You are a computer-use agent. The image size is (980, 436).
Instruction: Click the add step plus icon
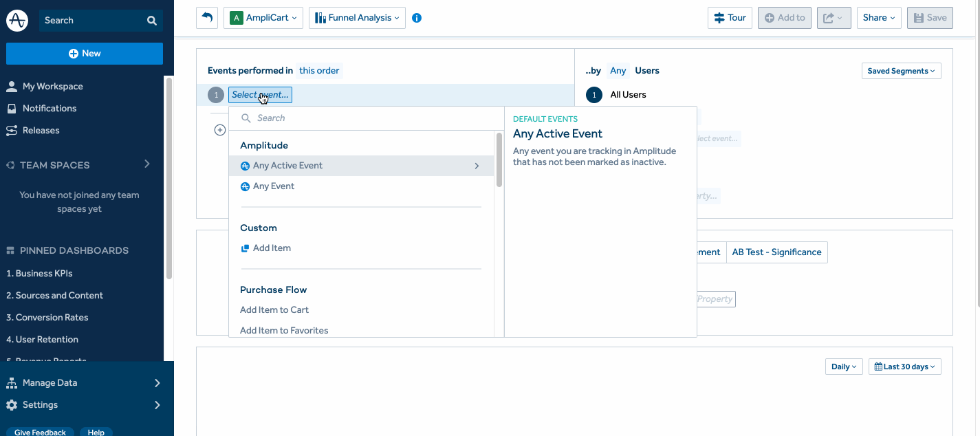tap(220, 129)
